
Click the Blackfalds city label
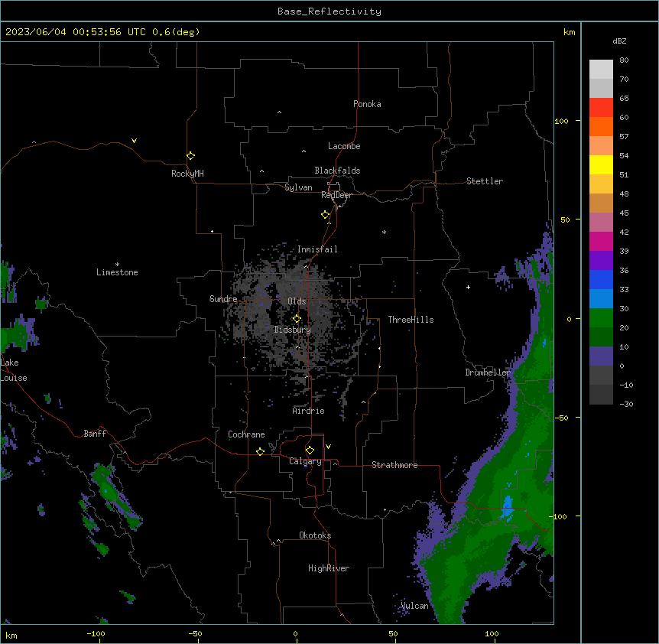[337, 171]
